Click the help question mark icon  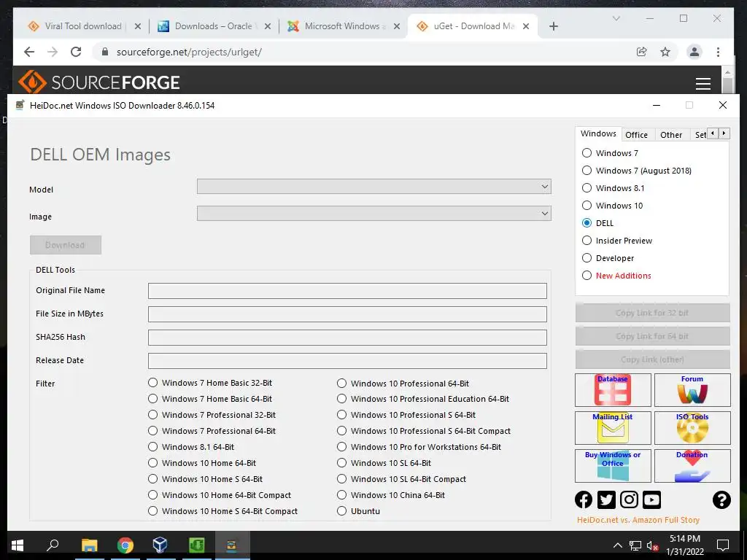coord(721,499)
